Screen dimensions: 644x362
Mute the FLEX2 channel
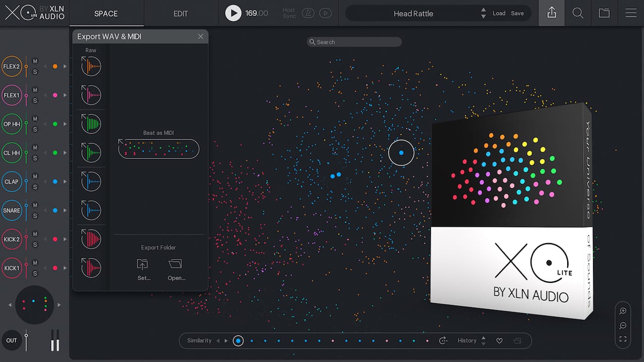click(35, 61)
